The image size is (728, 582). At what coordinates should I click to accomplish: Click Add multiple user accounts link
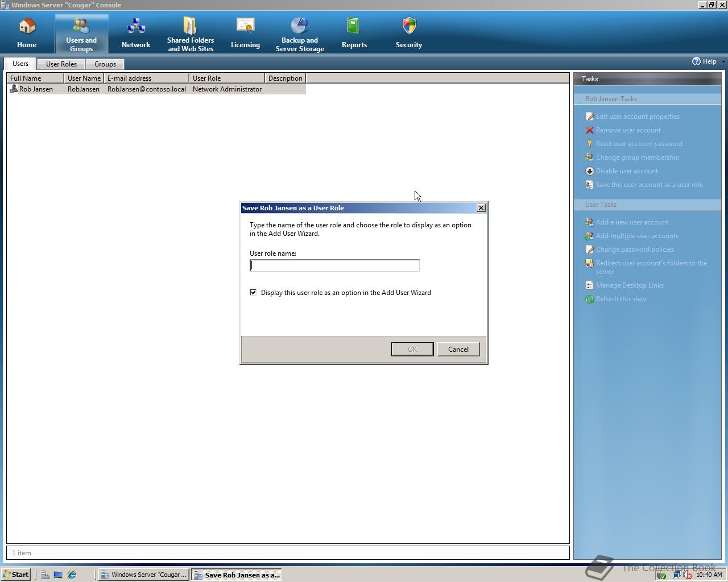coord(637,236)
